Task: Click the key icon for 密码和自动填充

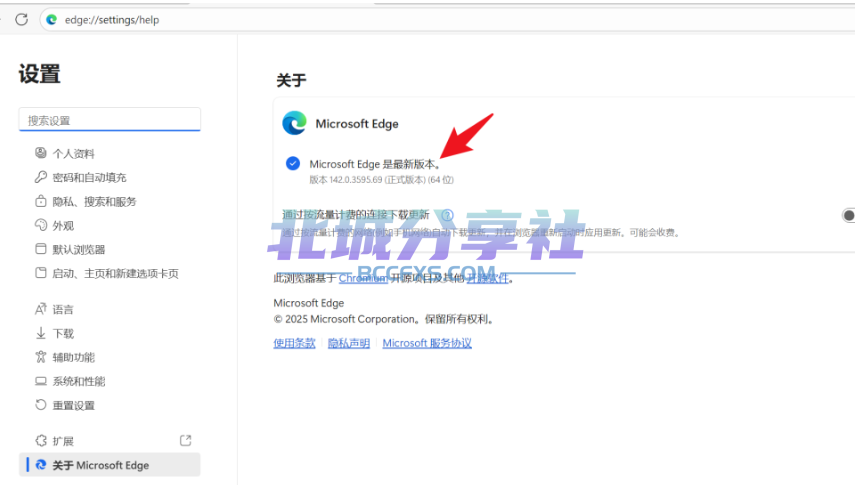Action: tap(40, 177)
